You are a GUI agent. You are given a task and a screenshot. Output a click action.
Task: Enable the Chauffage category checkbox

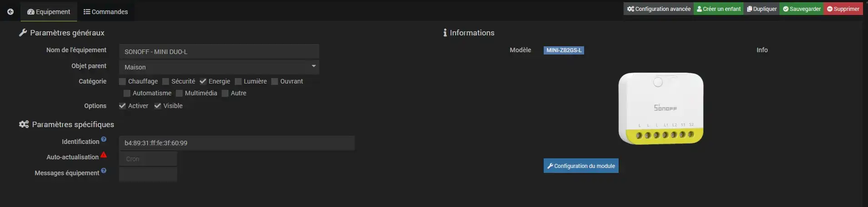[123, 82]
